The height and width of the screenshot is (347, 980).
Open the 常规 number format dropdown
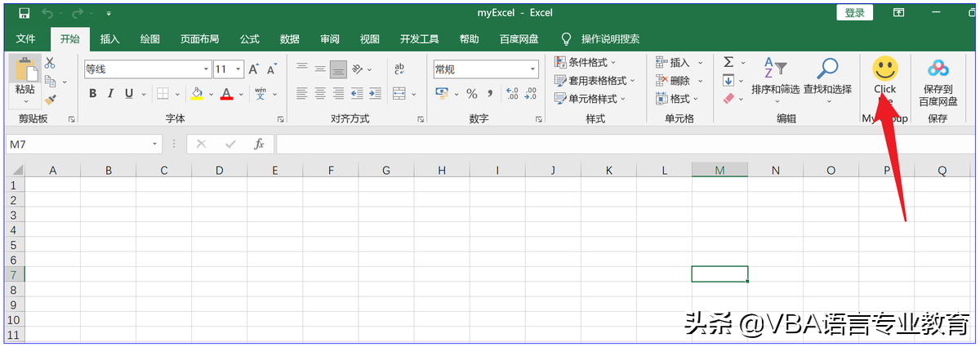[532, 69]
